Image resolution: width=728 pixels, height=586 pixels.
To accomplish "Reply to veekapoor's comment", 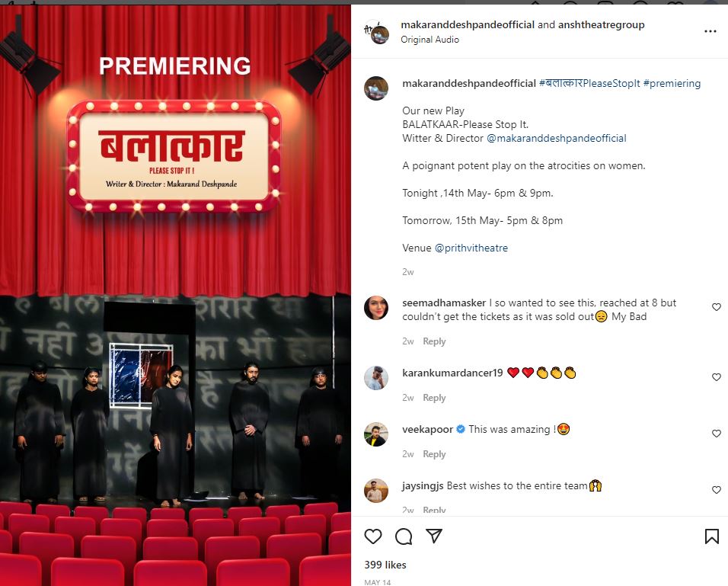I will [434, 454].
